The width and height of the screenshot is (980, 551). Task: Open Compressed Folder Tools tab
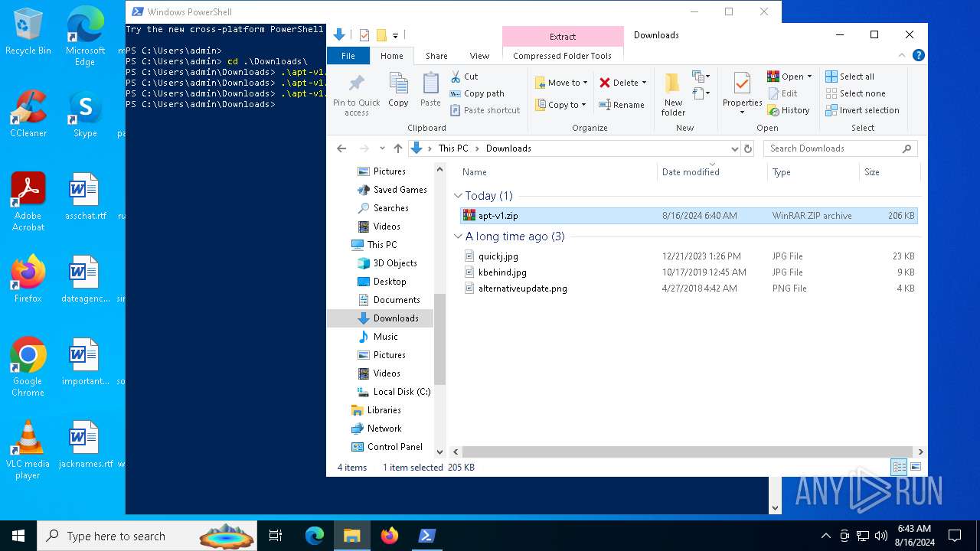click(562, 56)
